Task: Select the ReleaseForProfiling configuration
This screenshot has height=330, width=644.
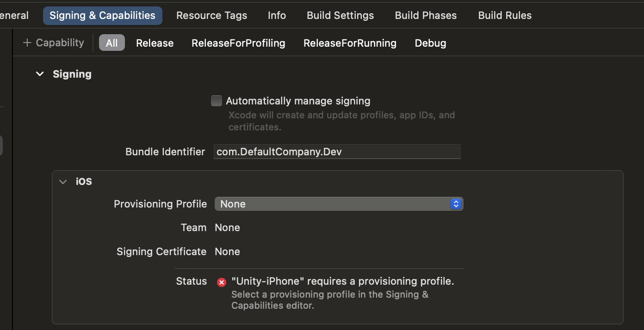Action: tap(238, 43)
